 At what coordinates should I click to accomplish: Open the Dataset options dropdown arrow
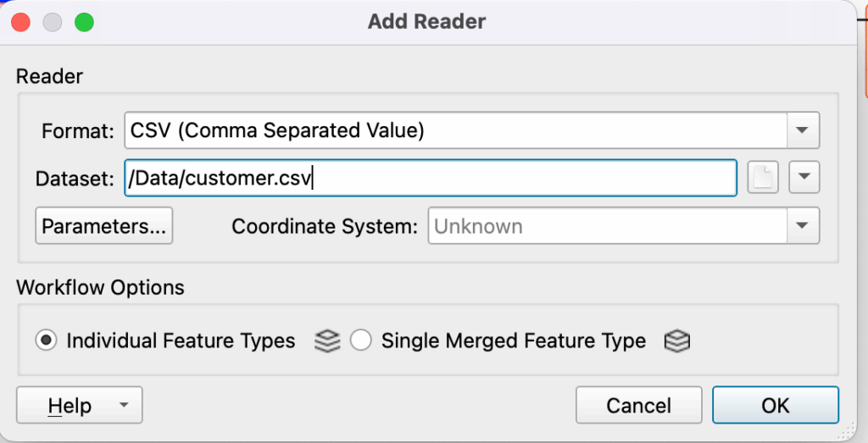(x=804, y=179)
